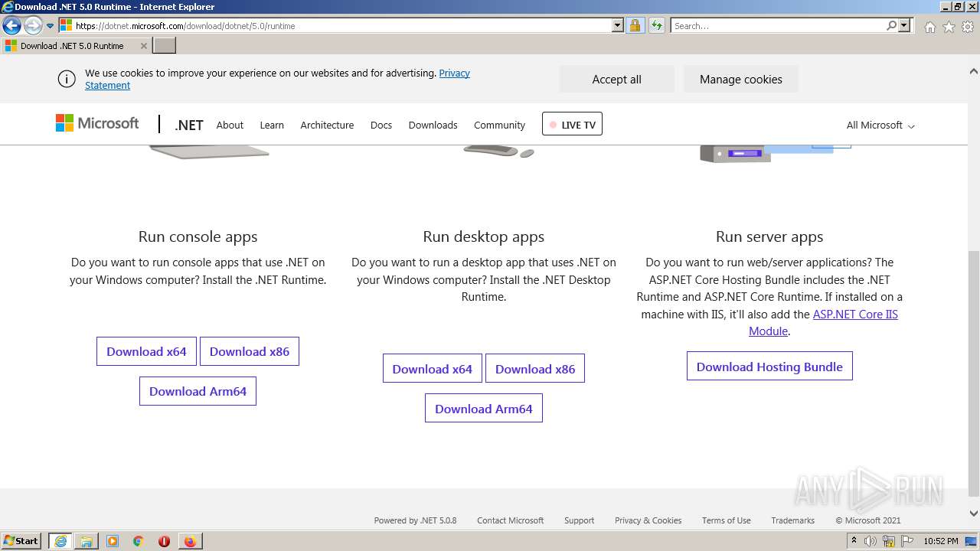Expand the All Microsoft dropdown
Viewport: 980px width, 551px height.
point(880,125)
